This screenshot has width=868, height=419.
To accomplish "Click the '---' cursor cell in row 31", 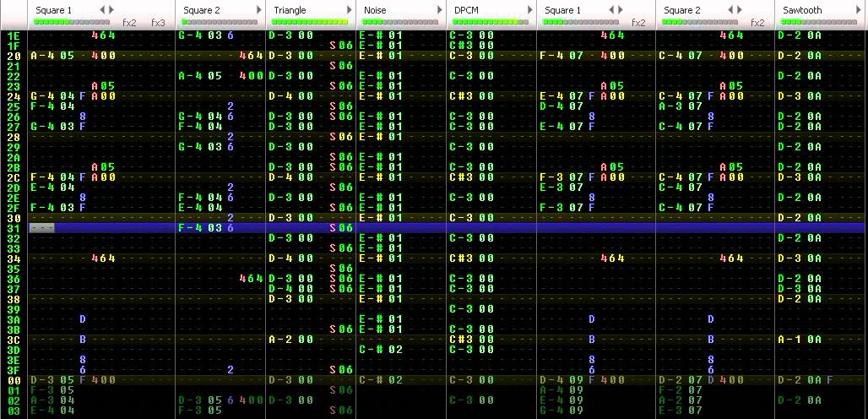I will tap(42, 228).
